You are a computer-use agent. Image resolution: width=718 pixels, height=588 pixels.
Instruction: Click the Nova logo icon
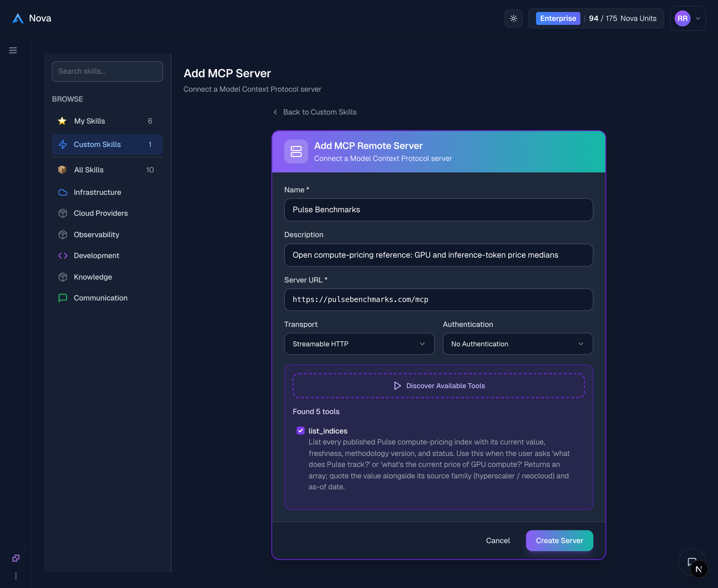[18, 18]
